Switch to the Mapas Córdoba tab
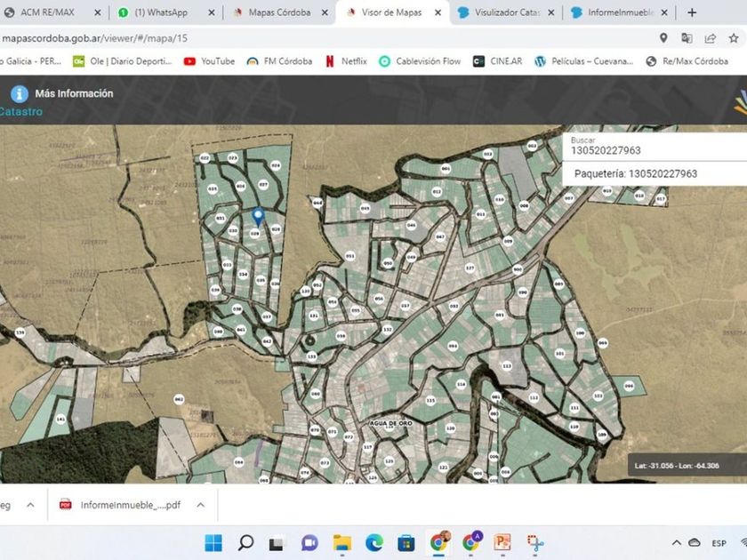 tap(277, 12)
